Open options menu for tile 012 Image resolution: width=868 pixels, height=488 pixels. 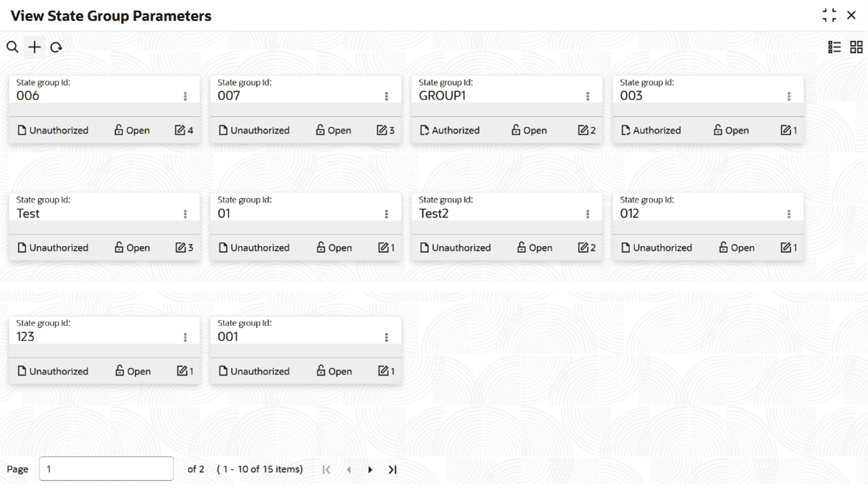coord(789,214)
